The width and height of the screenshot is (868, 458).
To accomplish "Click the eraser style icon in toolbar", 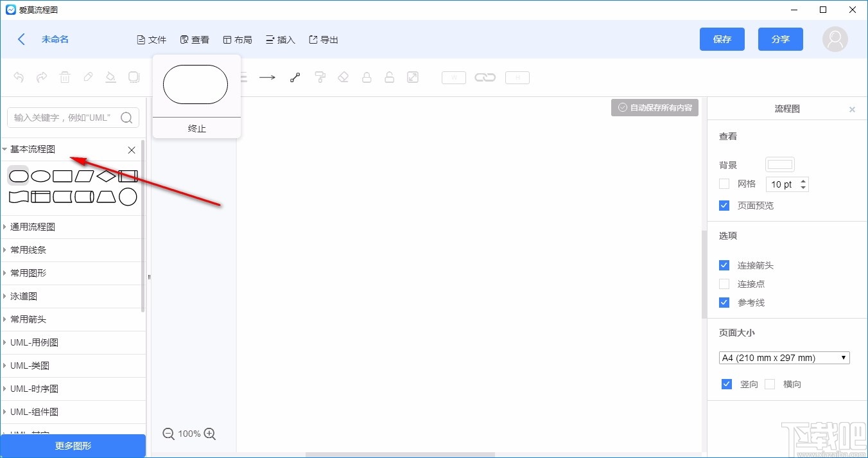I will [x=343, y=77].
